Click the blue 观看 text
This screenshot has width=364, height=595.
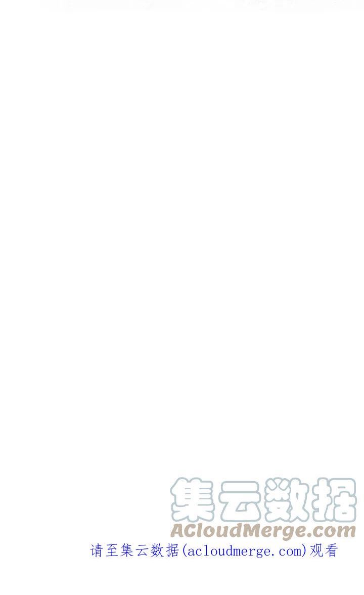(324, 550)
